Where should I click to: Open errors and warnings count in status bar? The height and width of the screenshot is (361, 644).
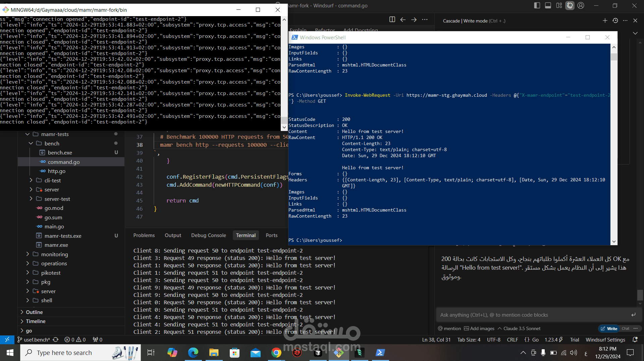[75, 340]
